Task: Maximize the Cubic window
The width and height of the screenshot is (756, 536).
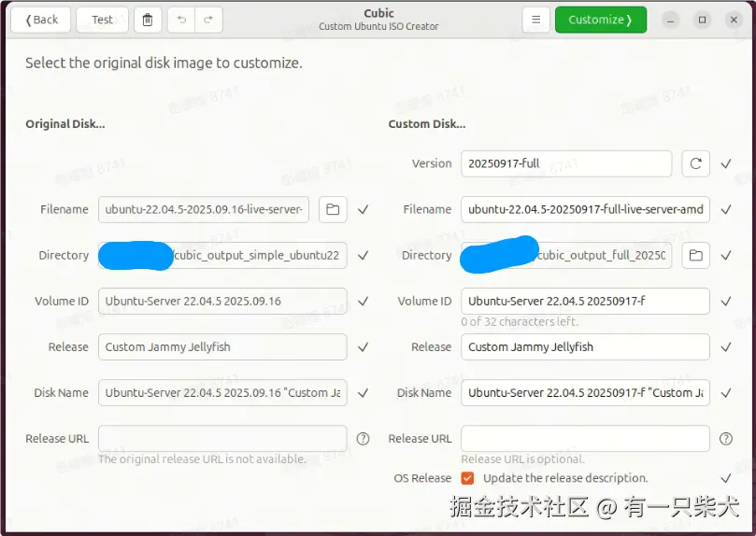Action: click(702, 20)
